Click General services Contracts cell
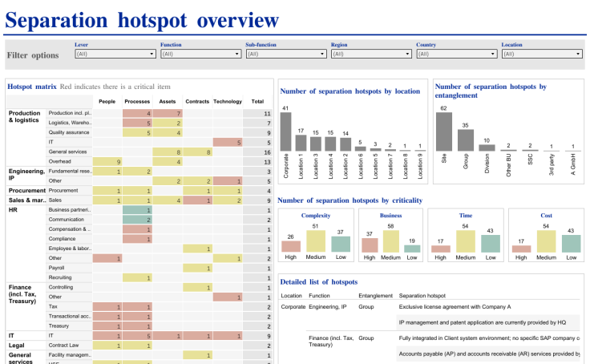The image size is (590, 364). click(197, 152)
